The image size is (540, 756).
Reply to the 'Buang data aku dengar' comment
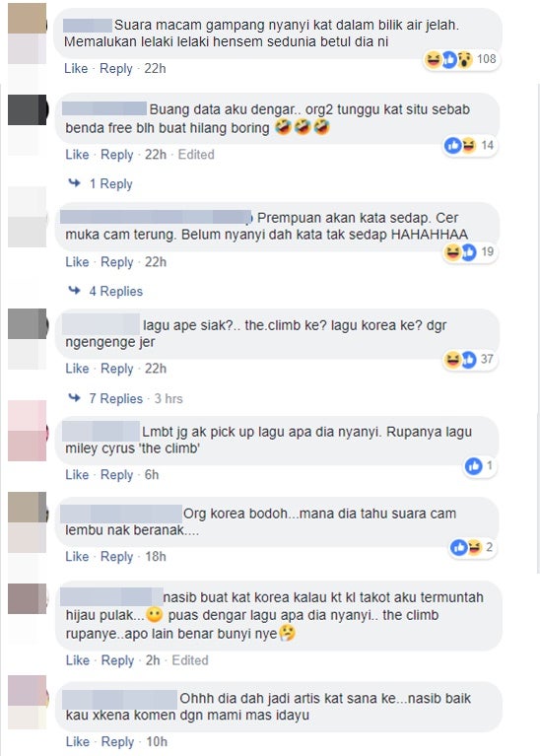(116, 155)
